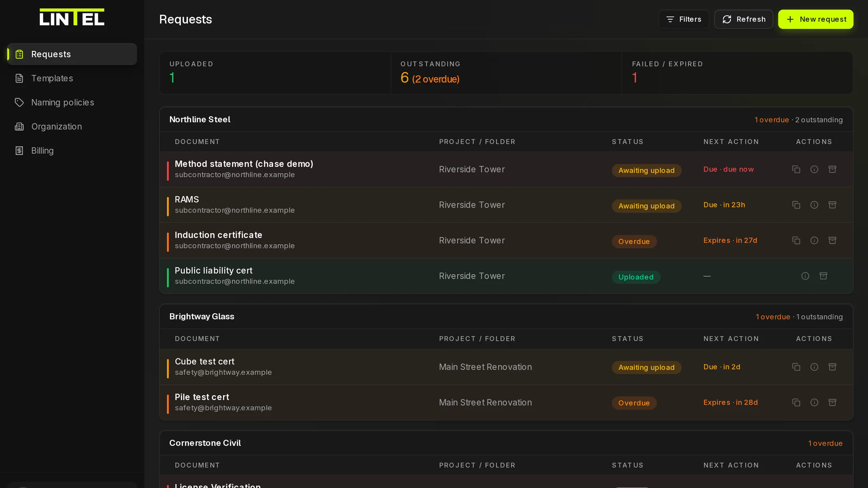Click the 'Due · due now' next action

(x=729, y=169)
